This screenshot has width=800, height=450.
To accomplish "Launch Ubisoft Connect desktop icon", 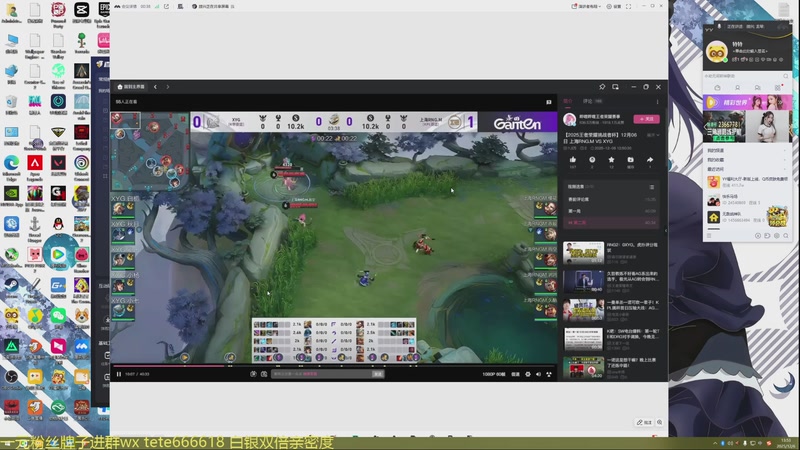I will click(x=81, y=166).
